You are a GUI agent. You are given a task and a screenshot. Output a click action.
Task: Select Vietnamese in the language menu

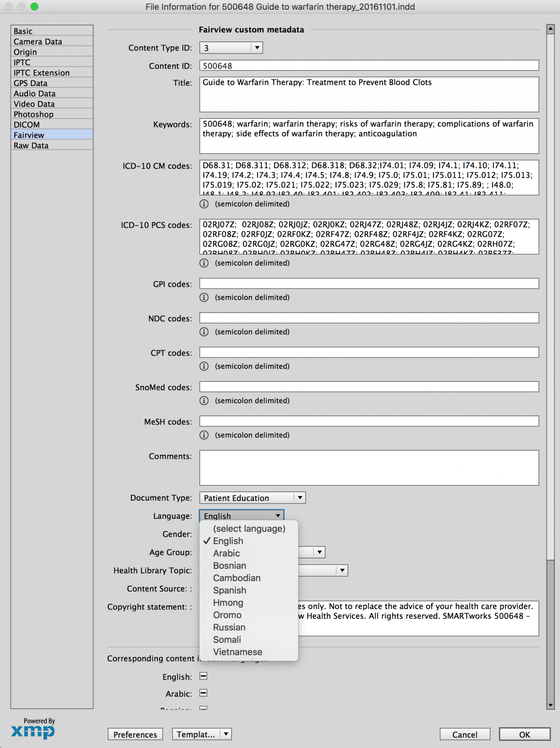pos(238,652)
